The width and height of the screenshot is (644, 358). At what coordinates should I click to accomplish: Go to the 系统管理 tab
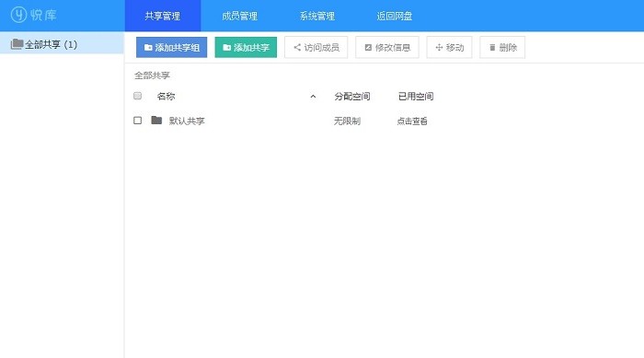click(316, 16)
